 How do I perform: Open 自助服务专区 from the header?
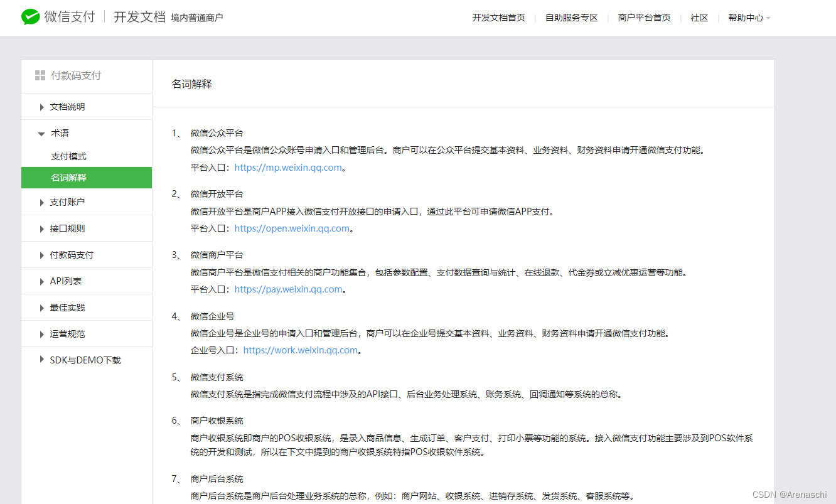coord(571,18)
